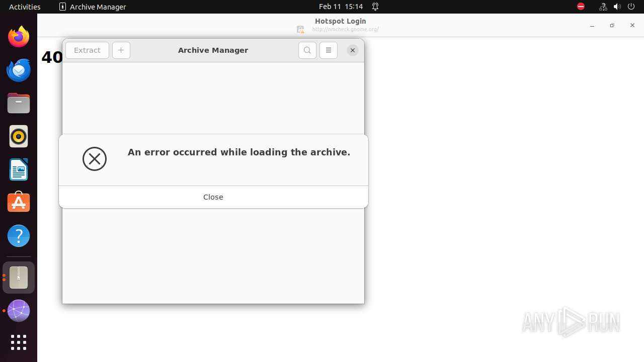This screenshot has height=362, width=644.
Task: Close the Hotspot Login window
Action: tap(632, 25)
